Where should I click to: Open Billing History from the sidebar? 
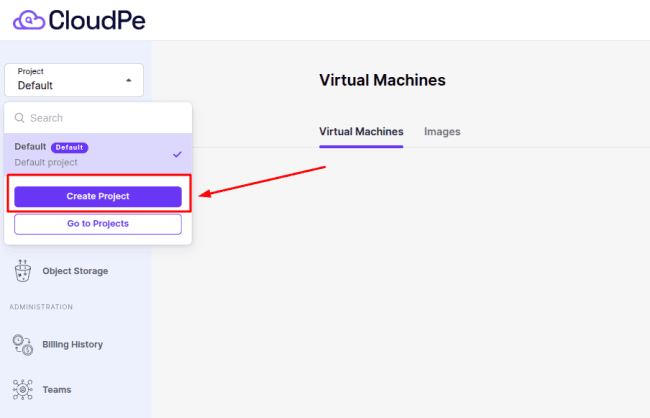click(x=73, y=345)
